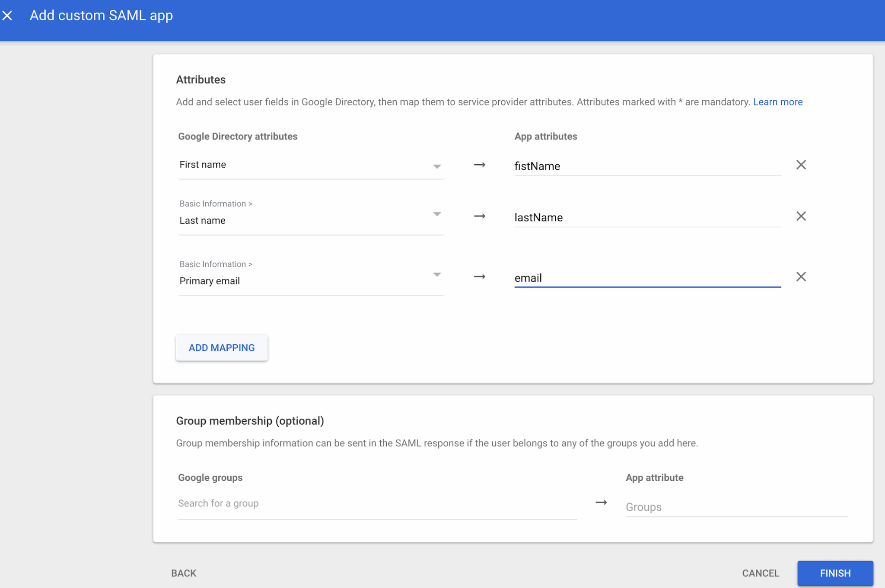Viewport: 885px width, 588px height.
Task: Remove the email attribute mapping
Action: tap(800, 277)
